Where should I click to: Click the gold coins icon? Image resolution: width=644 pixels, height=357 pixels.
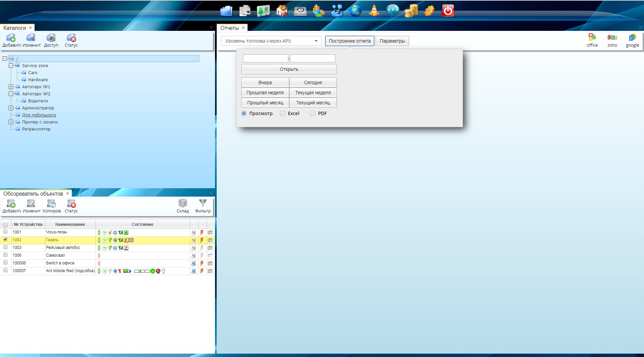pyautogui.click(x=411, y=11)
